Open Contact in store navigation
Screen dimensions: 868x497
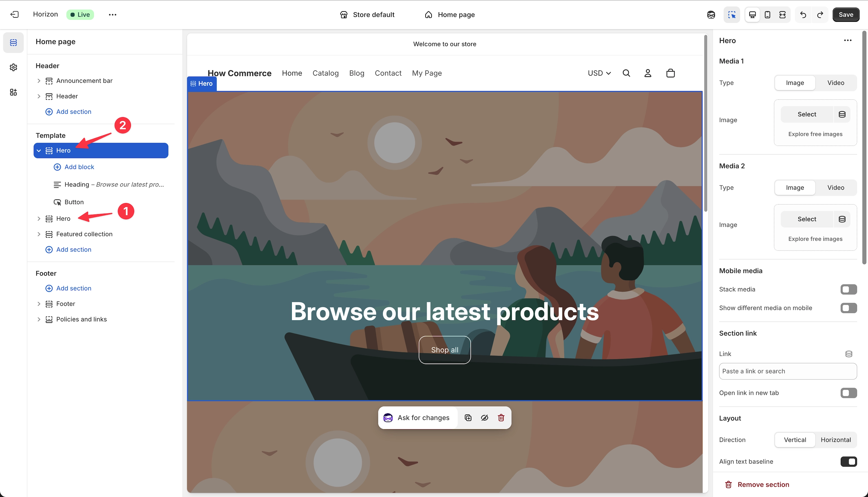[x=388, y=73]
